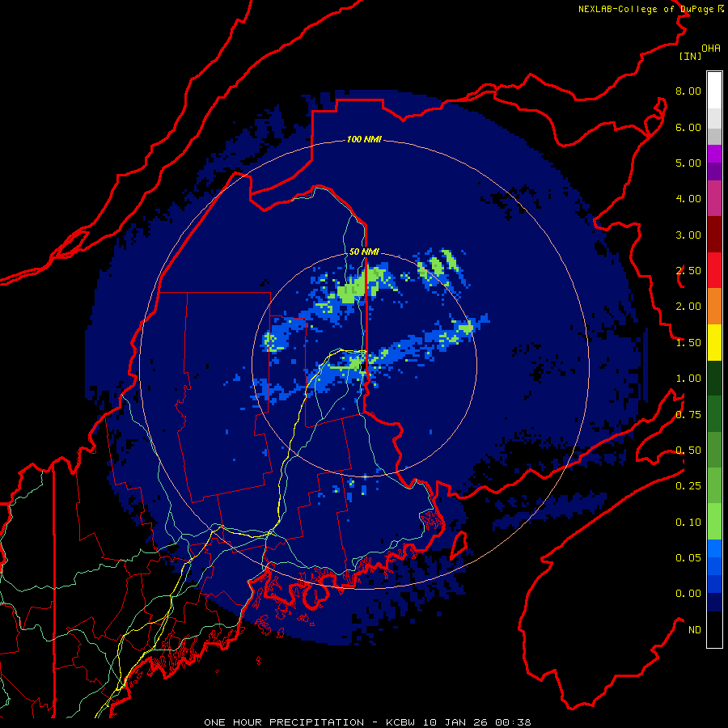Pick the darkest green legend swatch beside 1.00
728x728 pixels.
coord(714,378)
